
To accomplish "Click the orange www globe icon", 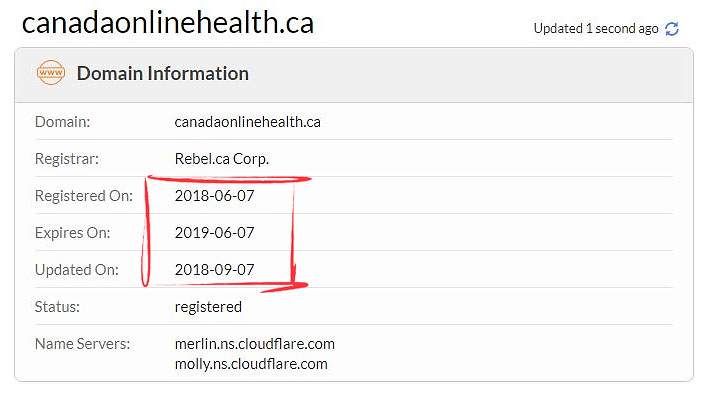I will (51, 73).
